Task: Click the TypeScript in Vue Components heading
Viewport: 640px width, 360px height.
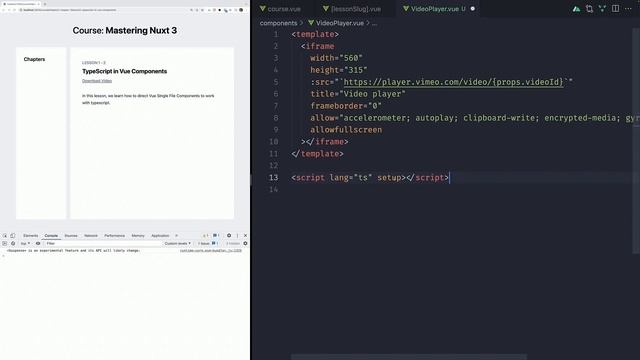Action: (x=124, y=71)
